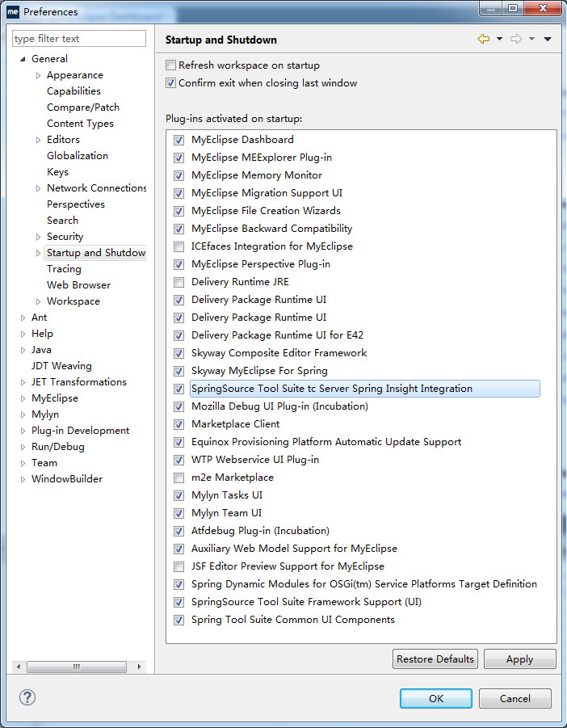Screen dimensions: 567x728
Task: Expand the Run/Debug preferences node
Action: point(23,447)
